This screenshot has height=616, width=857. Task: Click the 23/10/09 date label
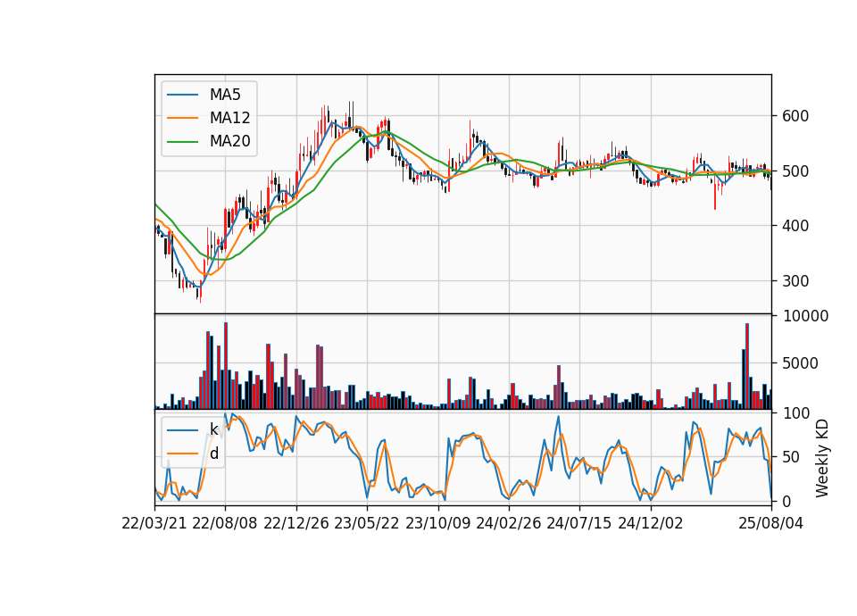pyautogui.click(x=437, y=523)
